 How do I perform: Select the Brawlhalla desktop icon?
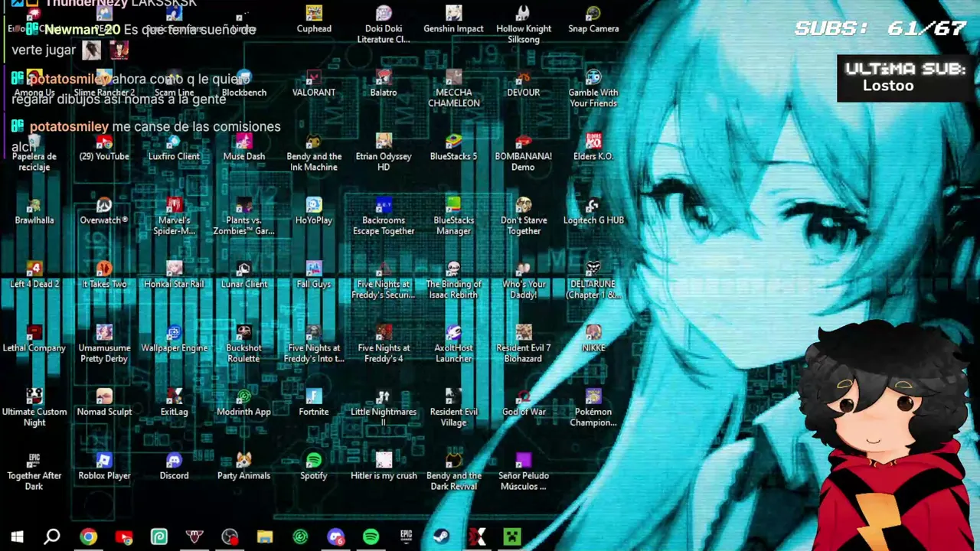coord(34,211)
